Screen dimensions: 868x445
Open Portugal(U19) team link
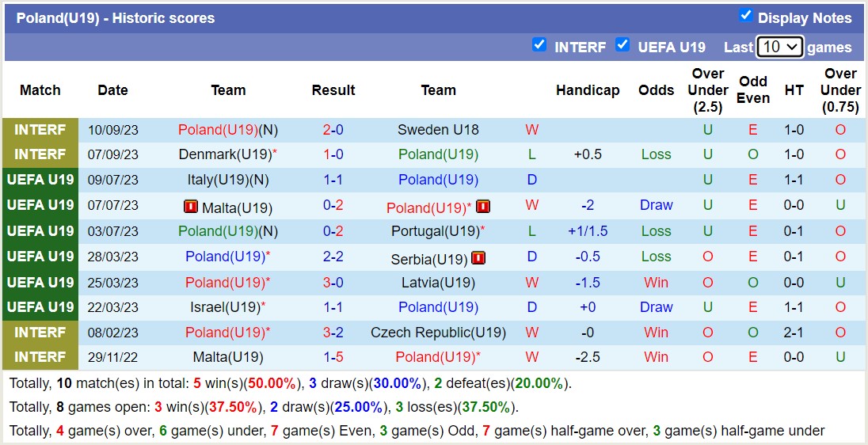[436, 231]
